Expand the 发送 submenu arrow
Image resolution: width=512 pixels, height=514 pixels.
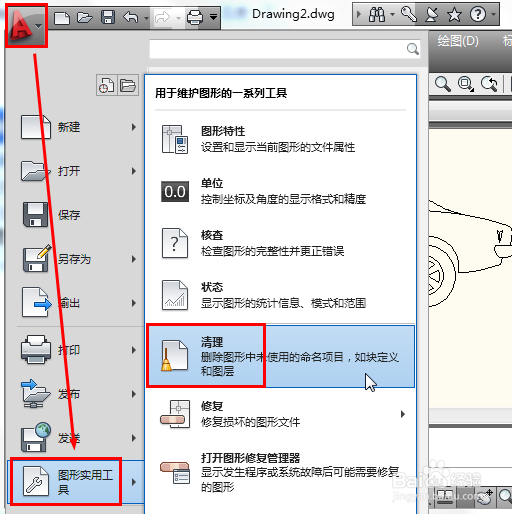pyautogui.click(x=134, y=438)
